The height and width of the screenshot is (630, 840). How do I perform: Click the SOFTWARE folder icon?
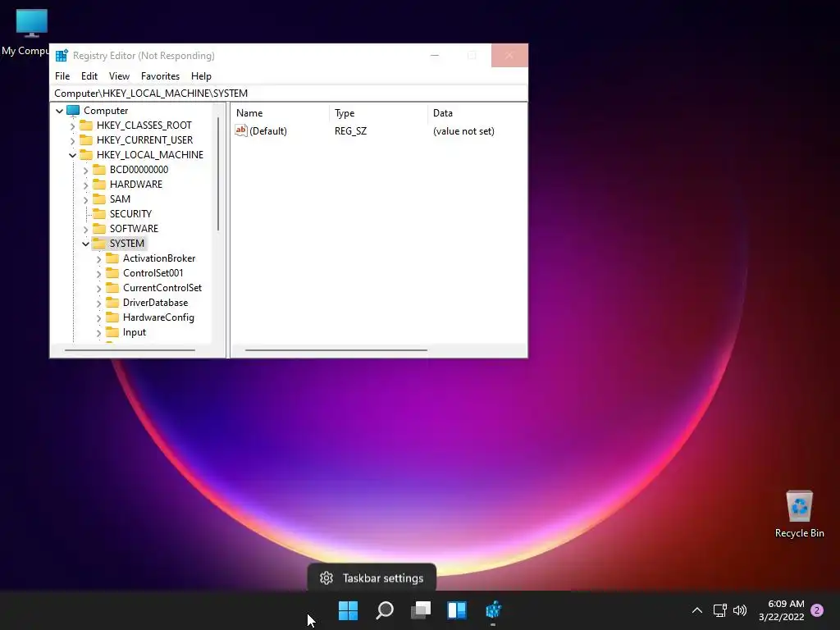pos(99,229)
